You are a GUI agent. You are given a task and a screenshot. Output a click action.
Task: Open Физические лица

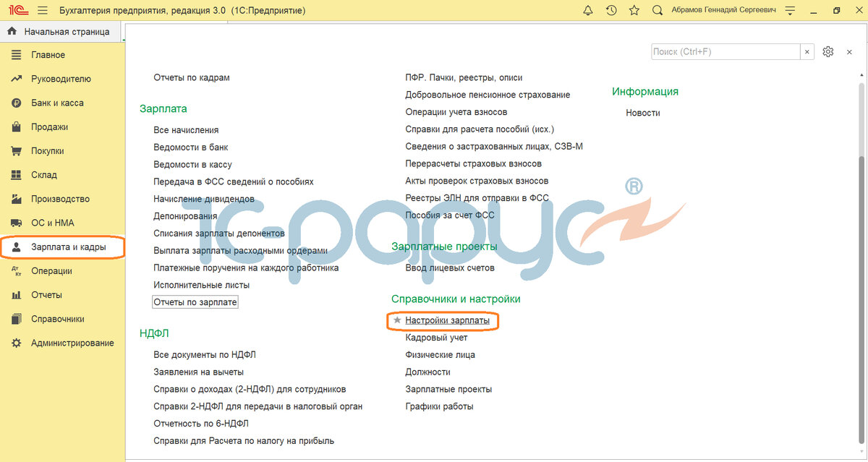coord(440,355)
